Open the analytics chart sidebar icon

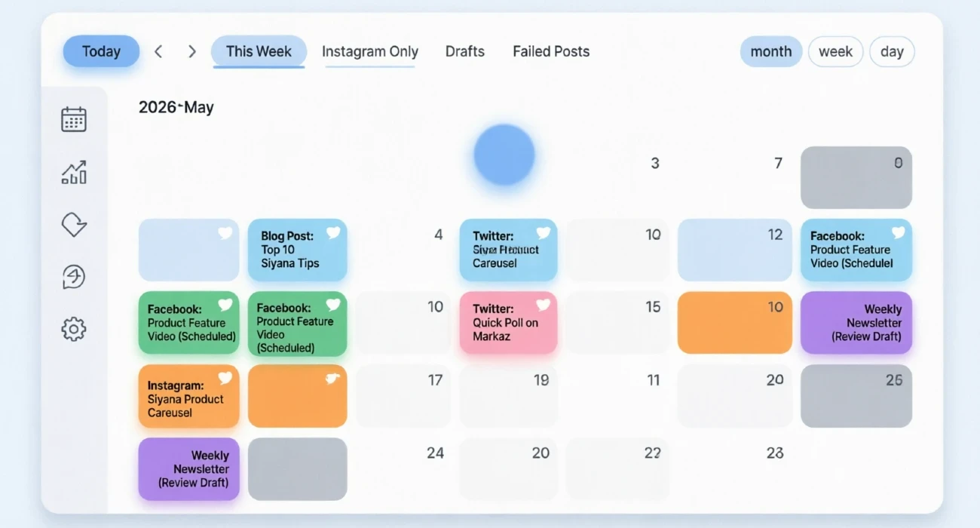point(74,173)
